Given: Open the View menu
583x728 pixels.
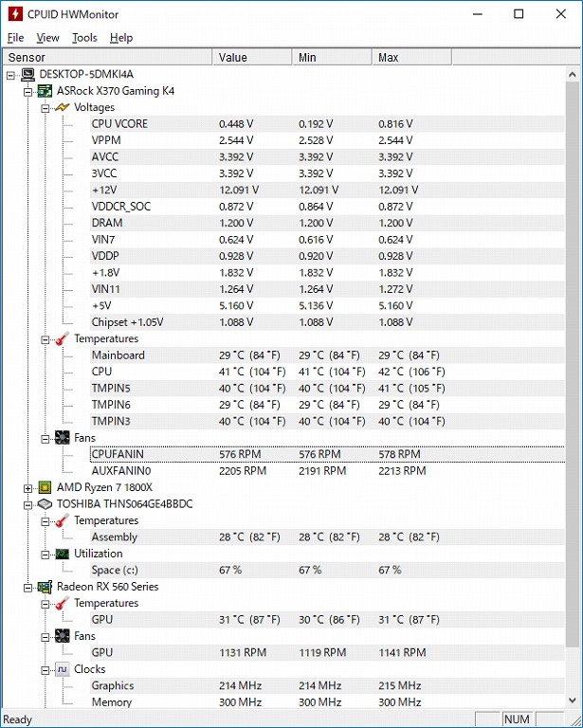Looking at the screenshot, I should coord(47,38).
